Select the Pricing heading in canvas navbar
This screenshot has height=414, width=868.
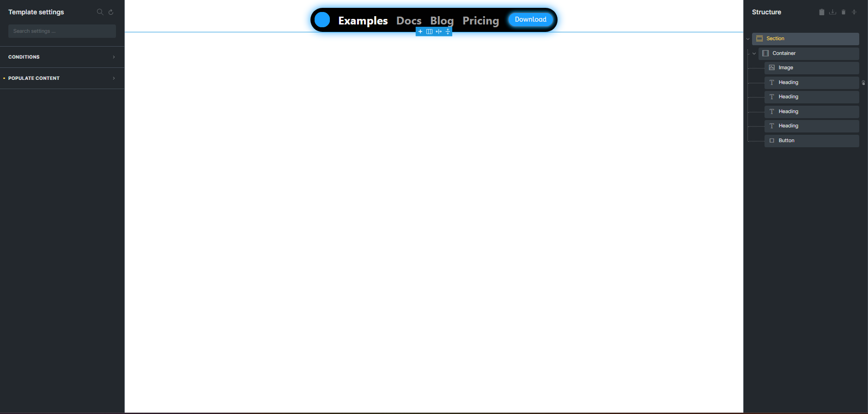tap(481, 21)
